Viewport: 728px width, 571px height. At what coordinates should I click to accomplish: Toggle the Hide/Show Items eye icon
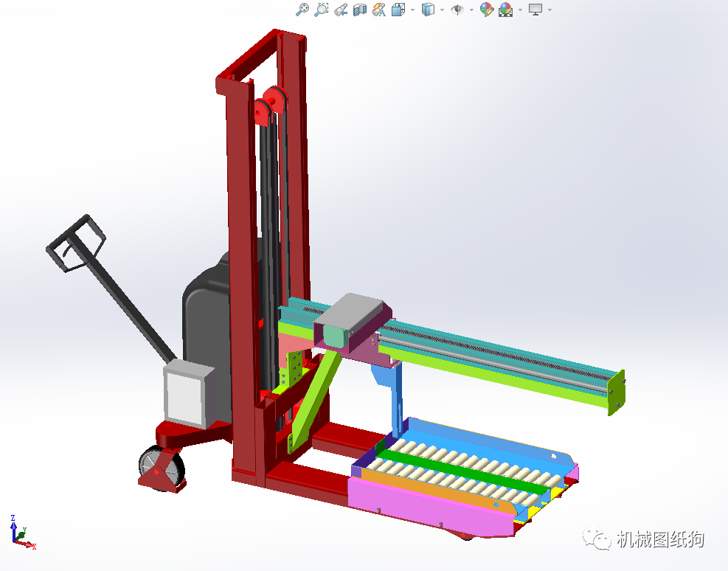point(457,10)
